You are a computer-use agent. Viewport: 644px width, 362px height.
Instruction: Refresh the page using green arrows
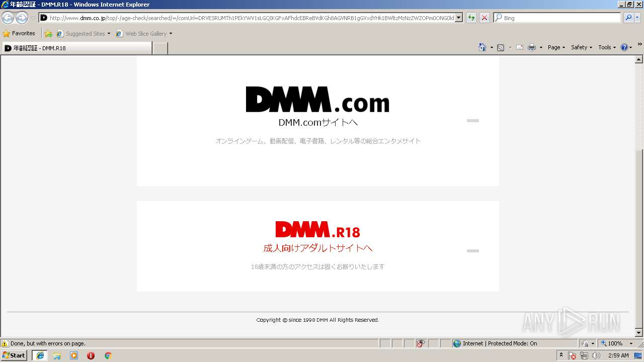(471, 18)
